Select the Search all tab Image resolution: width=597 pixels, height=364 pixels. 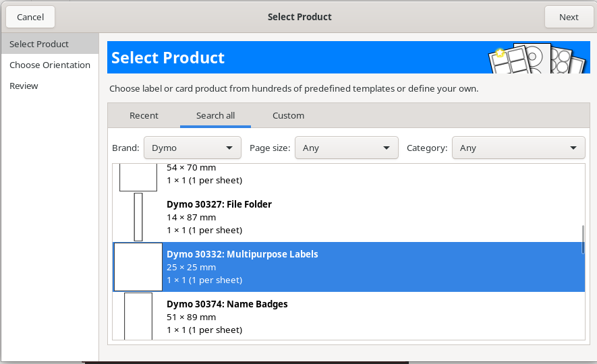pos(215,115)
